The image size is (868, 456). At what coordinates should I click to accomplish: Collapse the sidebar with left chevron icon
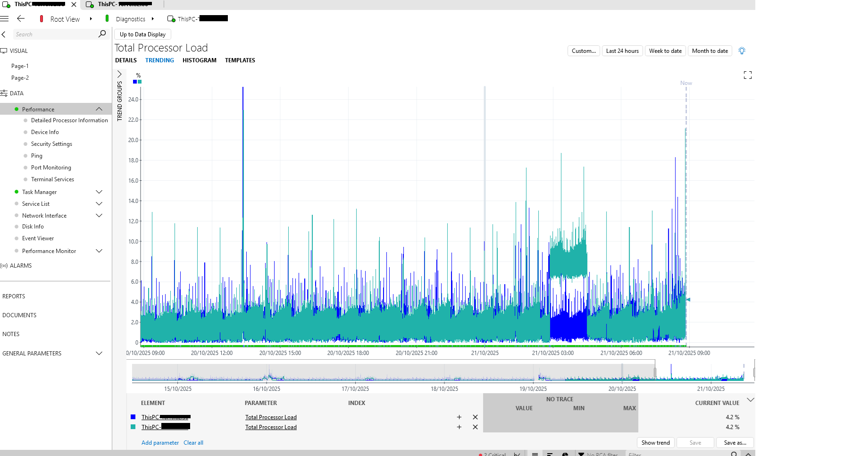tap(4, 34)
